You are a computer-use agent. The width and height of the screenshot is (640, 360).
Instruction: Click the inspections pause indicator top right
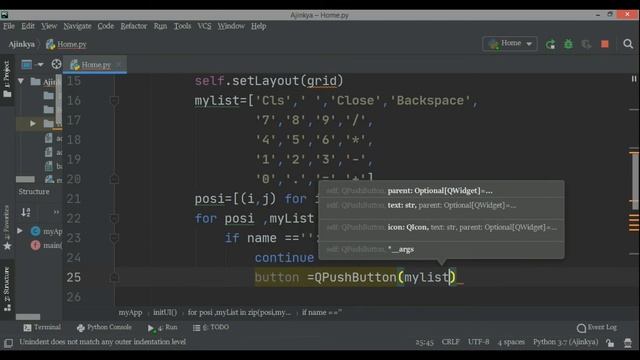634,79
